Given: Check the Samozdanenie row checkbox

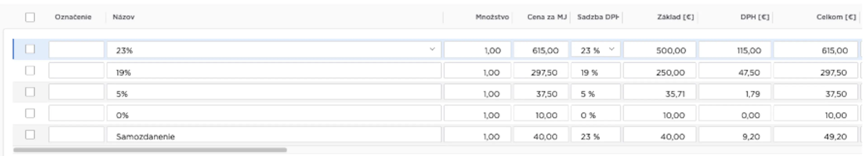Looking at the screenshot, I should coord(30,135).
